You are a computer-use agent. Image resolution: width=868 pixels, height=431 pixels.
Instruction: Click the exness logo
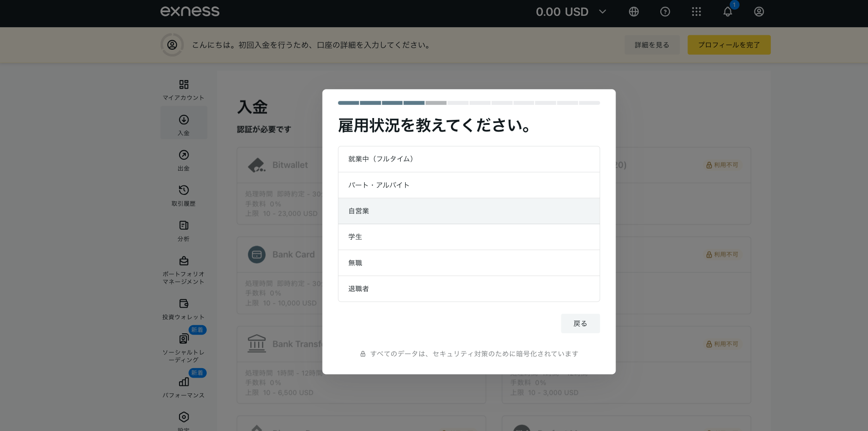[x=190, y=11]
